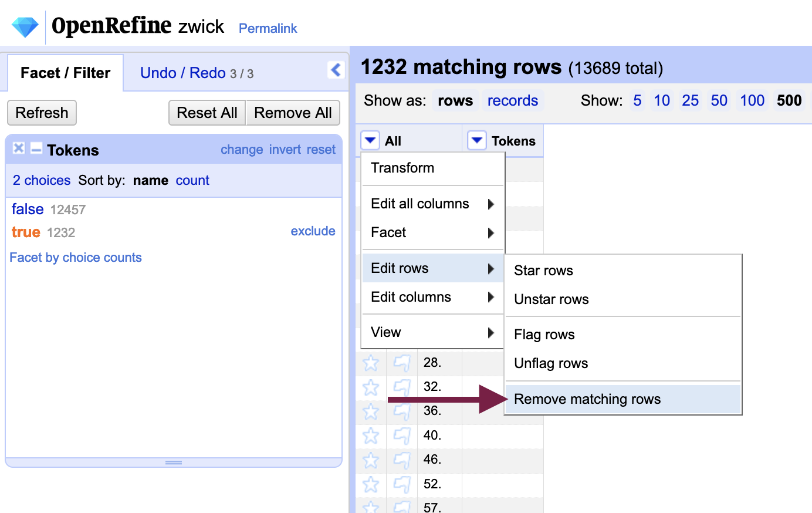Click the Reset All button

207,113
